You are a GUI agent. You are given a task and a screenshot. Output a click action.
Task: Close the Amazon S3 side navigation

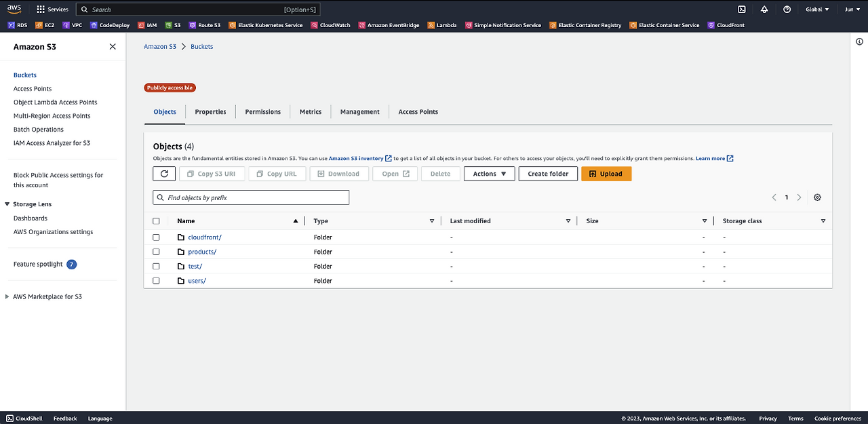(x=113, y=47)
